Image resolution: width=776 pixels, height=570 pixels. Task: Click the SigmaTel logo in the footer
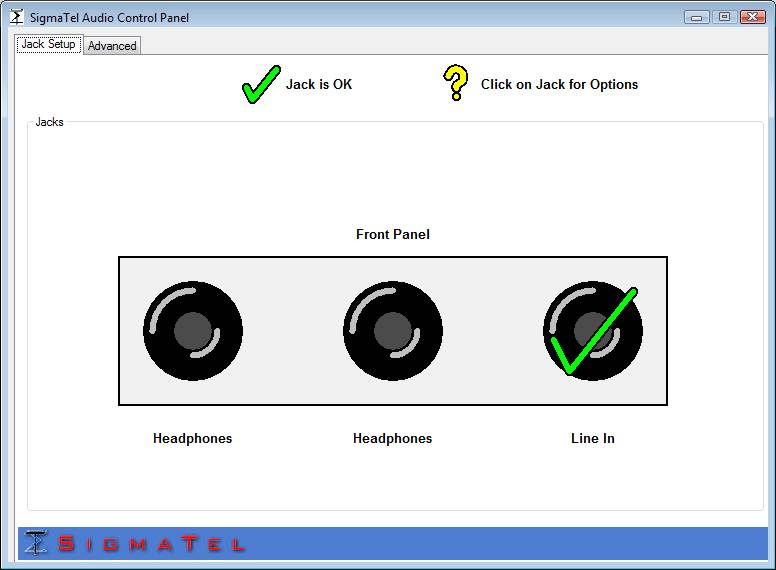[135, 543]
